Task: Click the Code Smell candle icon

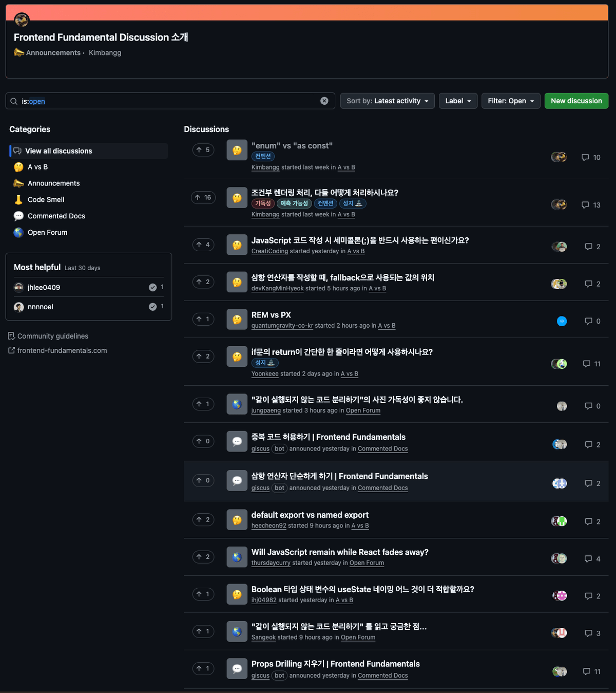Action: 18,199
